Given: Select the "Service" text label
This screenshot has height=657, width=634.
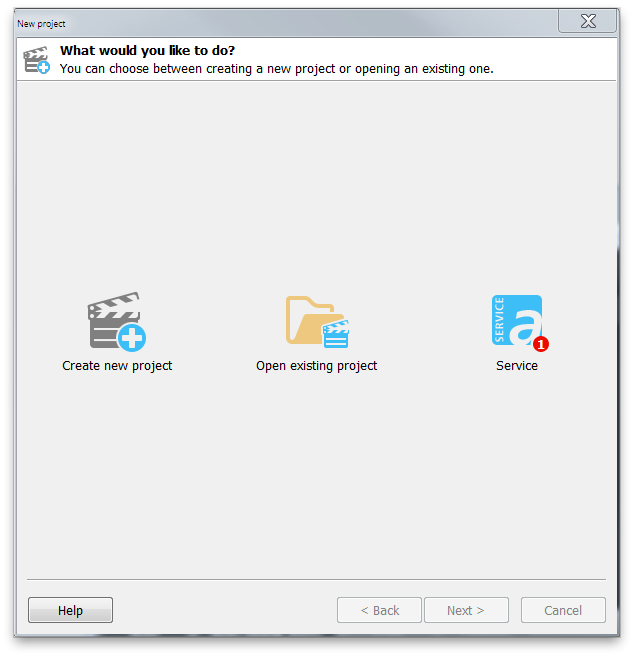Looking at the screenshot, I should tap(517, 366).
